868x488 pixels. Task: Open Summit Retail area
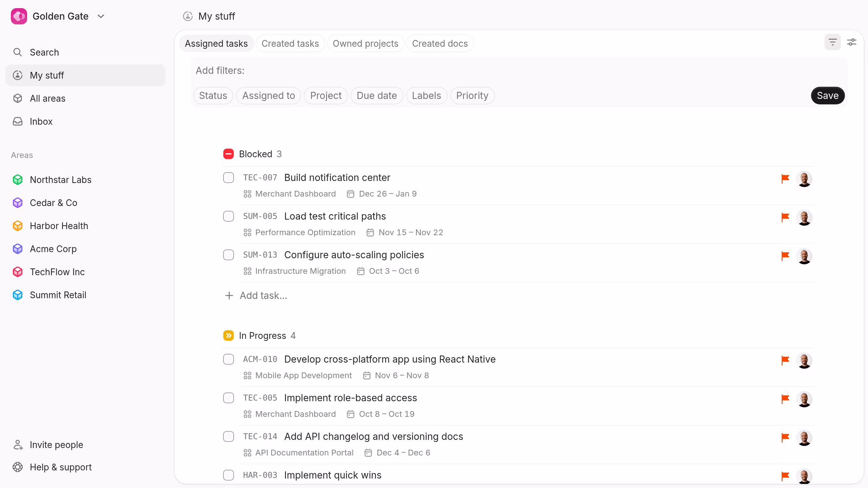[85, 295]
